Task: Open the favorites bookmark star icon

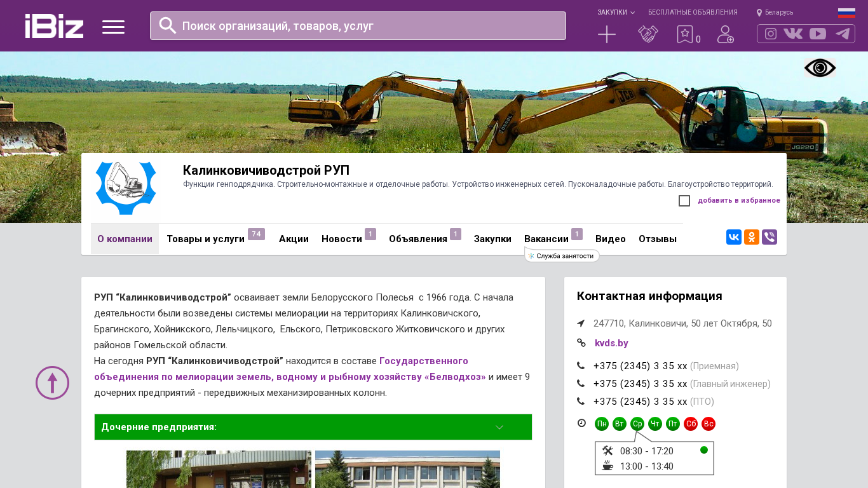Action: point(685,34)
